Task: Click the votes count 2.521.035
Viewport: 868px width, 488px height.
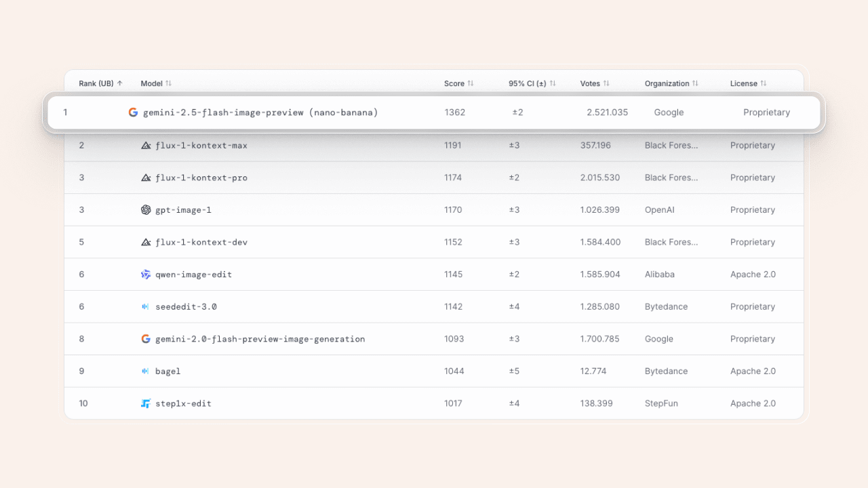Action: (608, 113)
